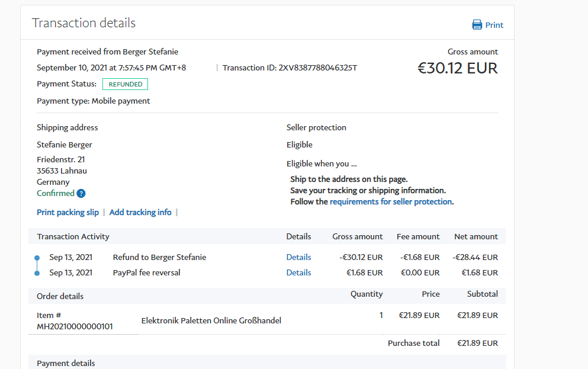Click the REFUNDED payment status badge
Viewport: 588px width, 369px height.
pos(125,84)
